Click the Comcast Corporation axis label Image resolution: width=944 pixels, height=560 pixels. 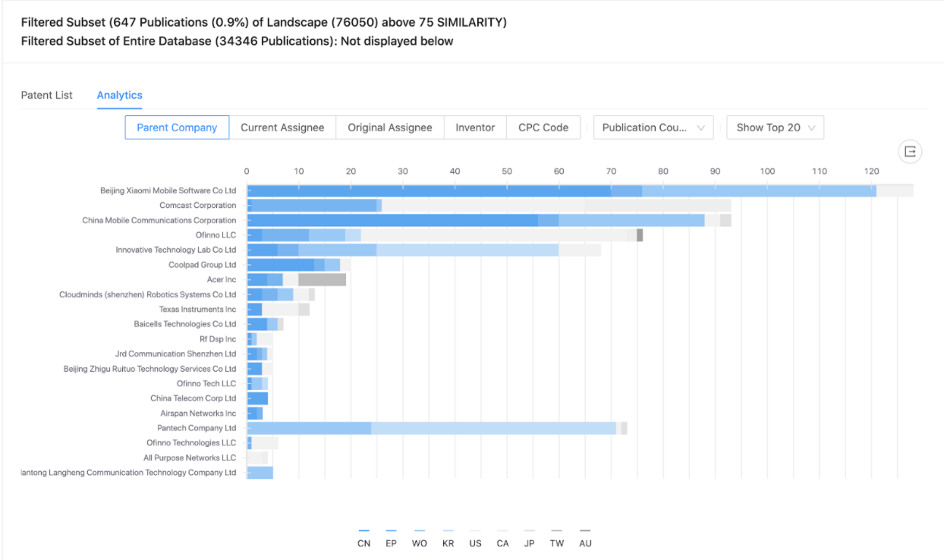(197, 206)
